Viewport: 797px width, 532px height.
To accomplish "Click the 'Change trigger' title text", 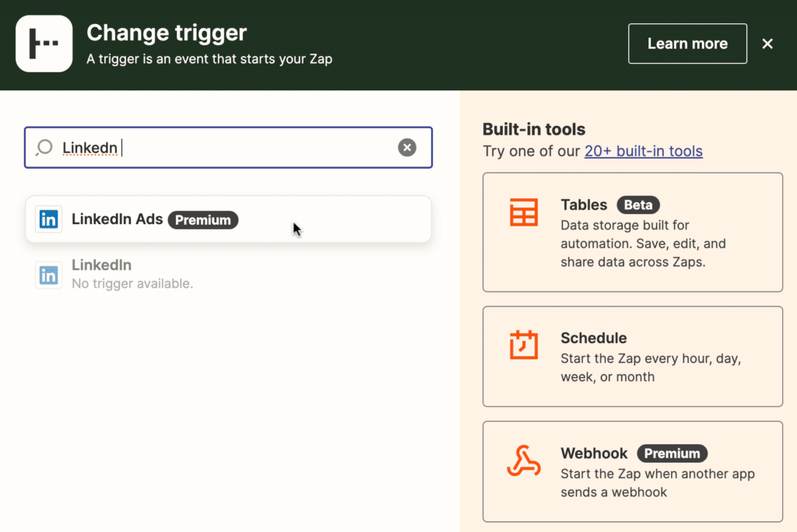I will (x=167, y=33).
